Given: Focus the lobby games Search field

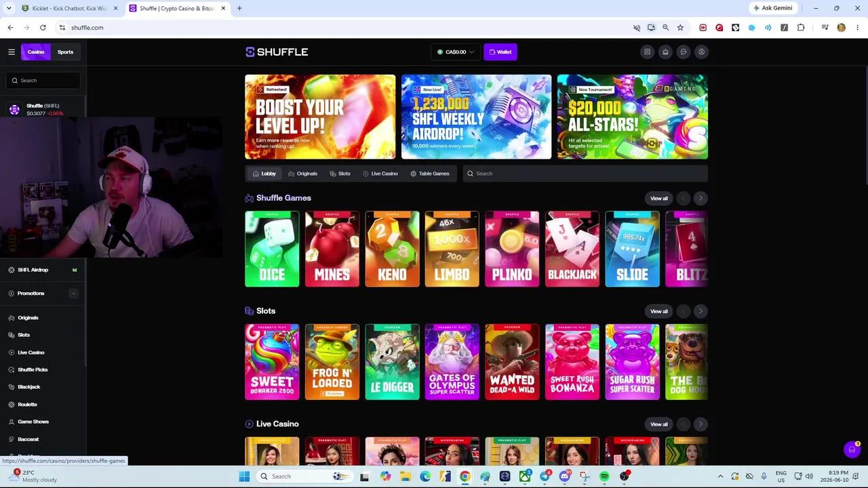Looking at the screenshot, I should [x=585, y=174].
